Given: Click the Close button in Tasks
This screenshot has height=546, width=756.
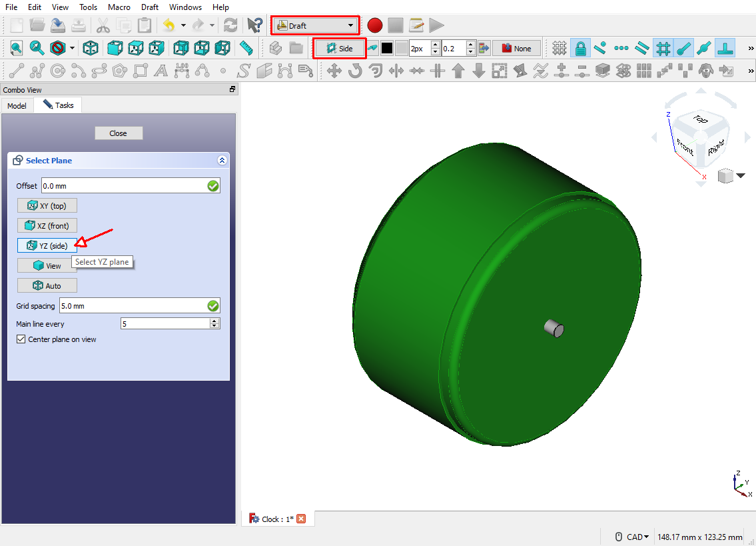Looking at the screenshot, I should pos(118,133).
